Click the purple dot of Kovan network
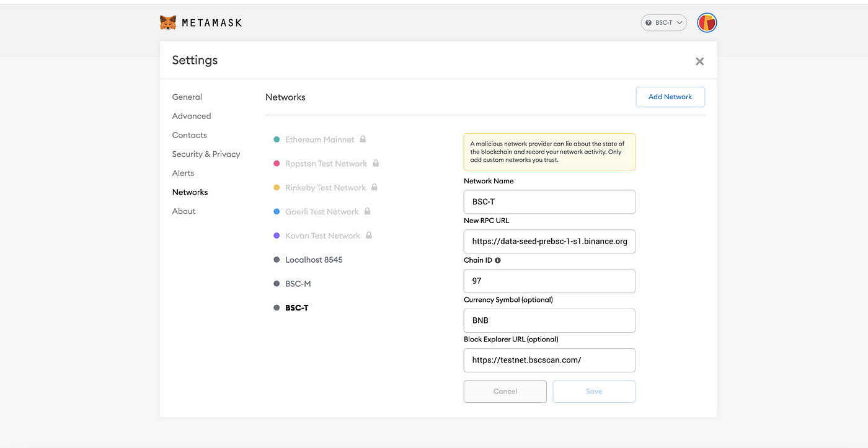Viewport: 868px width, 448px height. pyautogui.click(x=277, y=236)
